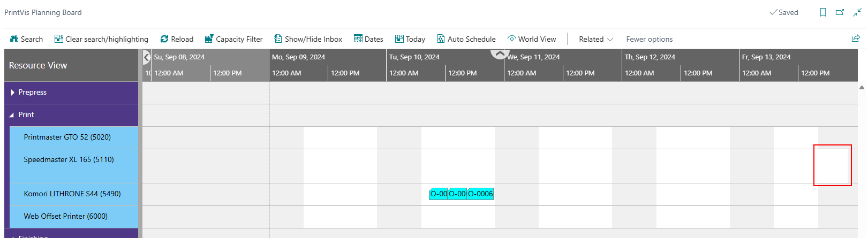The width and height of the screenshot is (868, 238).
Task: Switch to World View
Action: click(x=532, y=39)
